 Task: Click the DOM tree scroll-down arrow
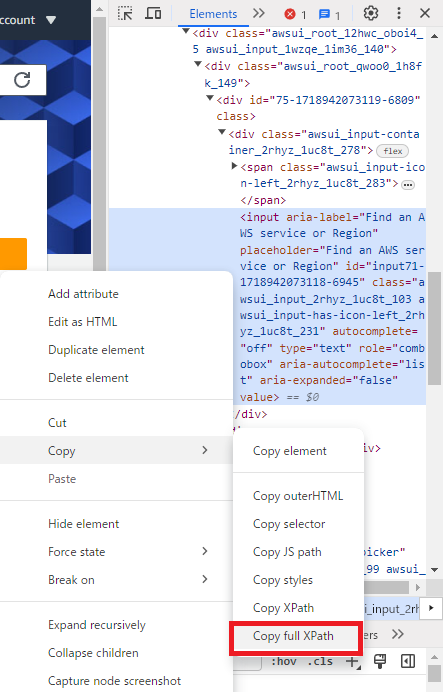[x=435, y=570]
